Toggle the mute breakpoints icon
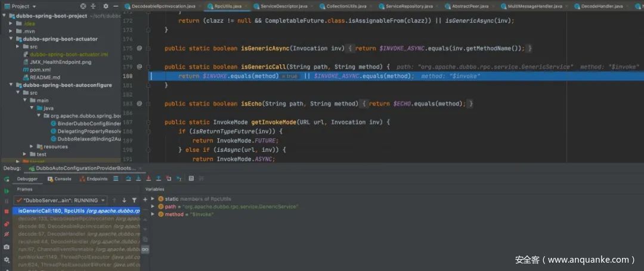Viewport: 644px width, 271px height. [7, 234]
